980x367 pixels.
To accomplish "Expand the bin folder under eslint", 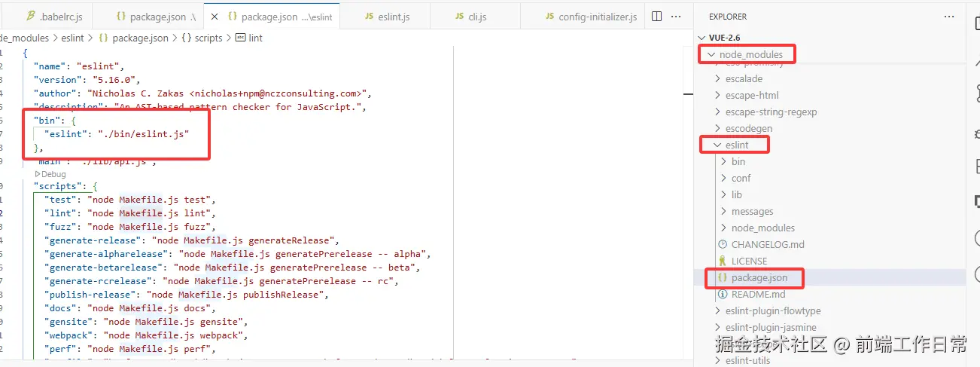I will 723,161.
